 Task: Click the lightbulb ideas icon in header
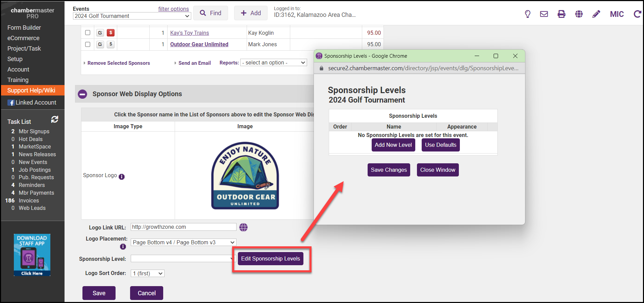click(527, 14)
